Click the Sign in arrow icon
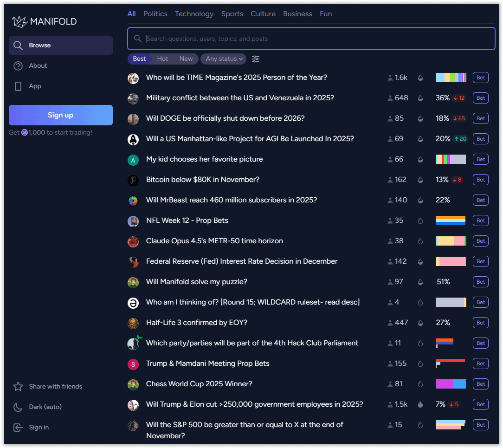The image size is (503, 448). click(x=18, y=428)
